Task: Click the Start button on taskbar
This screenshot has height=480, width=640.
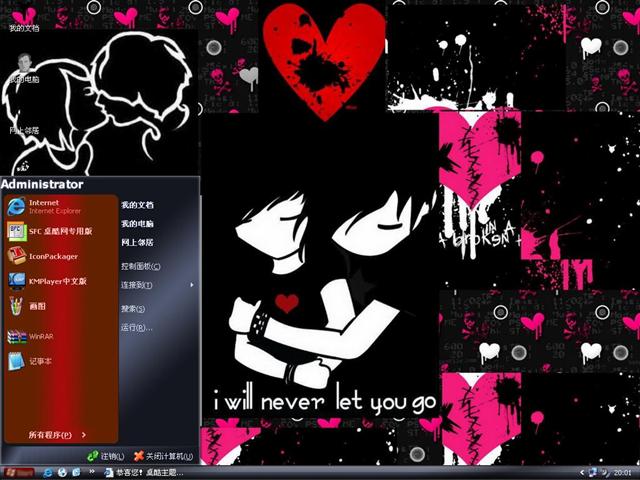Action: 18,473
